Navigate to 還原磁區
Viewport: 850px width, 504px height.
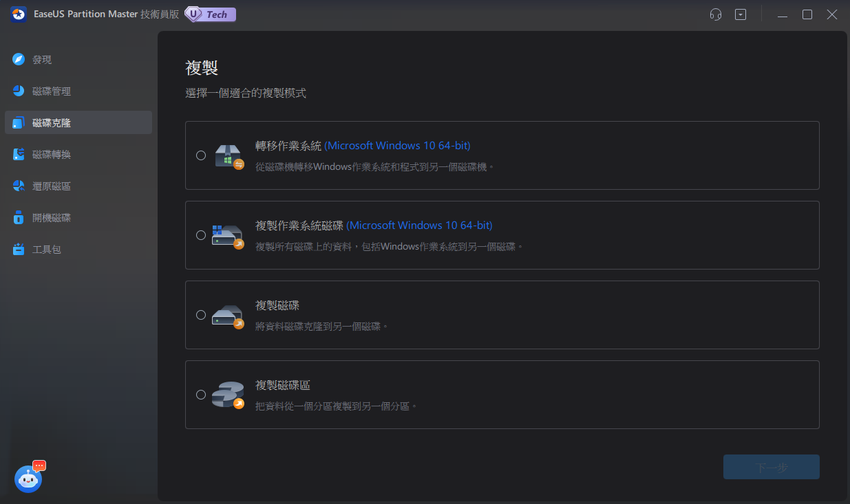coord(78,186)
